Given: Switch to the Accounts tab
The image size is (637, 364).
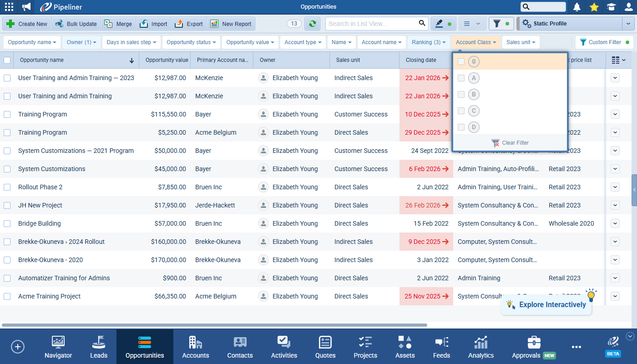Looking at the screenshot, I should [x=196, y=347].
